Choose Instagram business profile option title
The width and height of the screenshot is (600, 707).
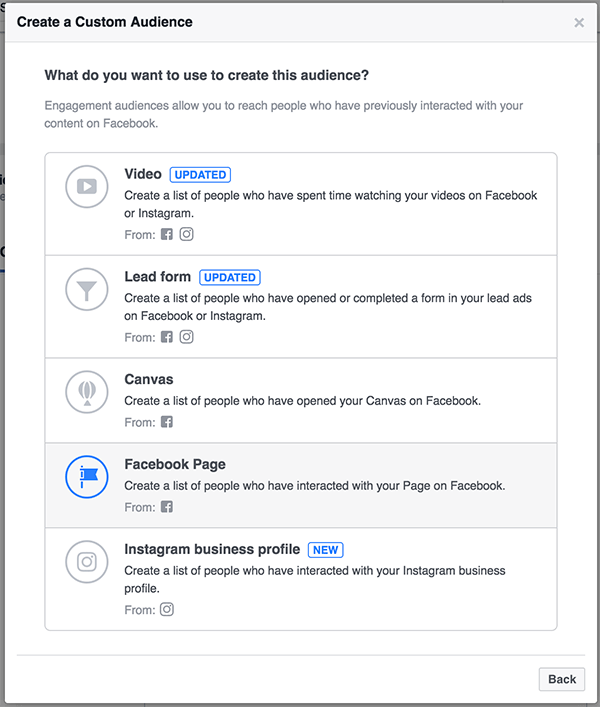tap(212, 550)
